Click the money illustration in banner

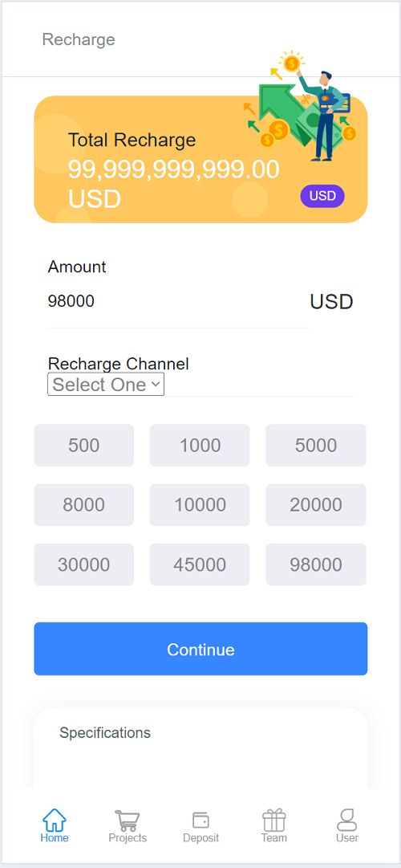(300, 106)
